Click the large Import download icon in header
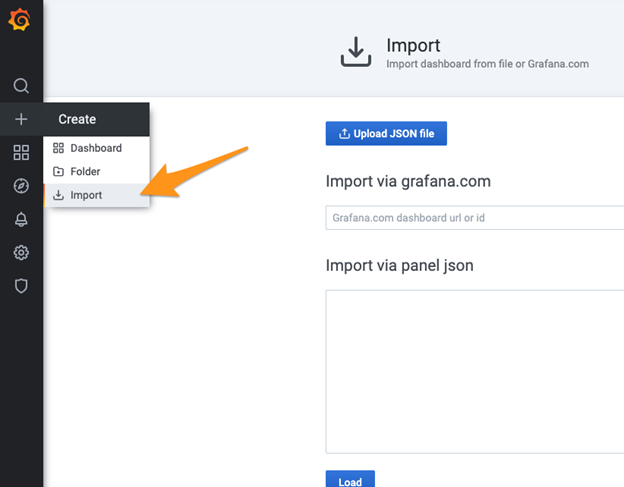This screenshot has height=487, width=624. coord(355,53)
